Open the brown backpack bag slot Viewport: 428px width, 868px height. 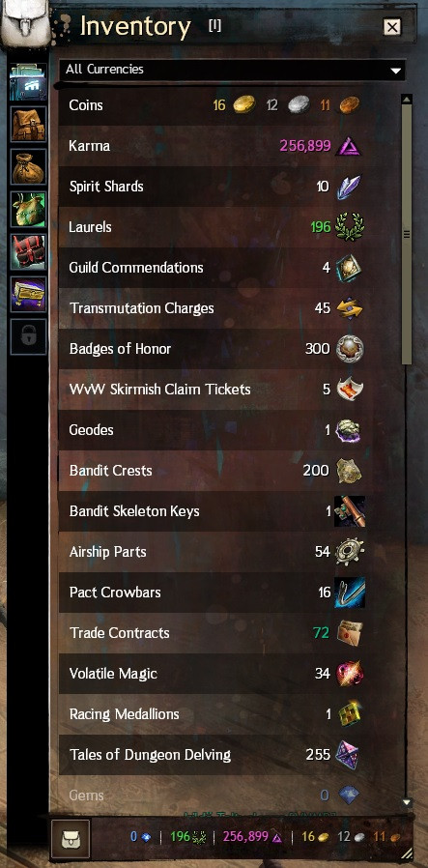pos(28,124)
